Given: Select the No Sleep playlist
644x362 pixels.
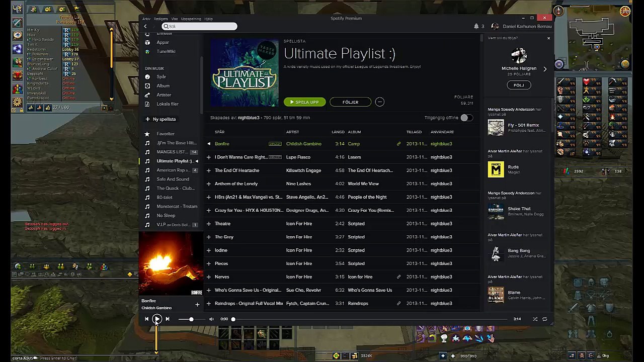Looking at the screenshot, I should point(166,215).
